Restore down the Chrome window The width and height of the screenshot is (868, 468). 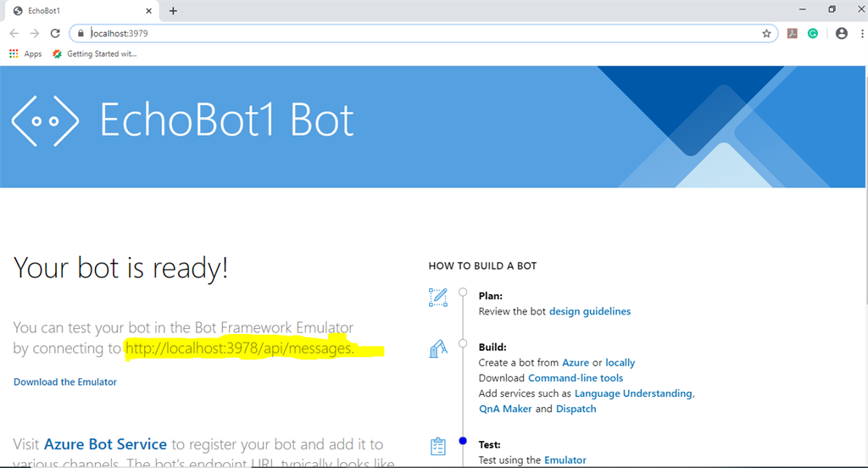[832, 9]
